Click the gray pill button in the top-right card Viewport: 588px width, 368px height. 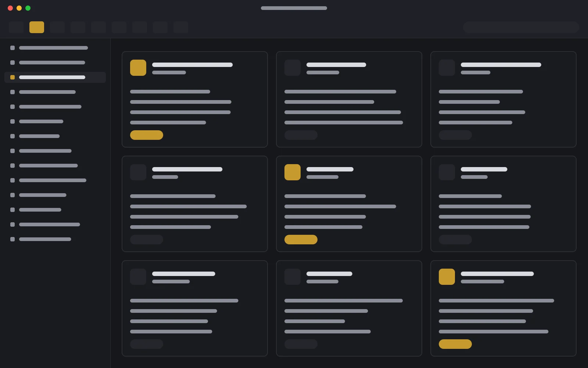click(455, 135)
